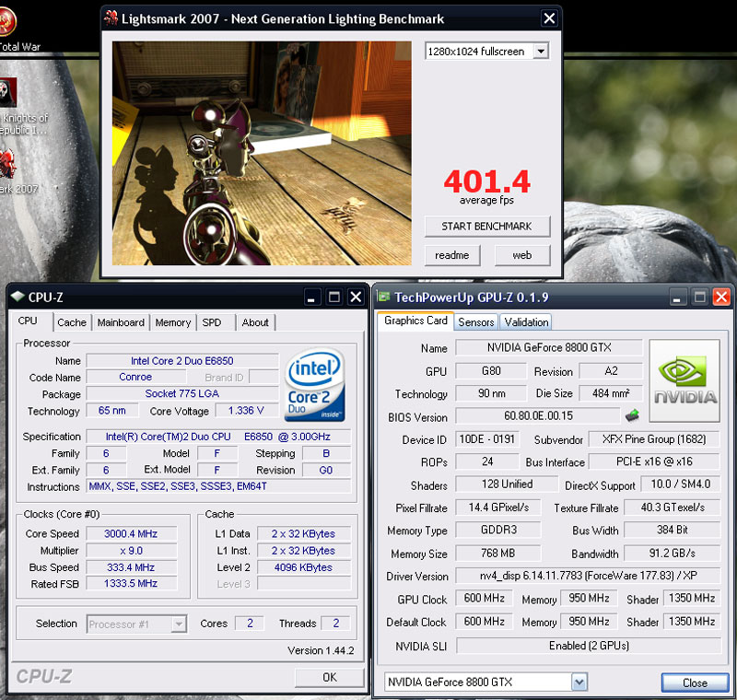
Task: Close the GPU-Z window with red X
Action: click(721, 297)
